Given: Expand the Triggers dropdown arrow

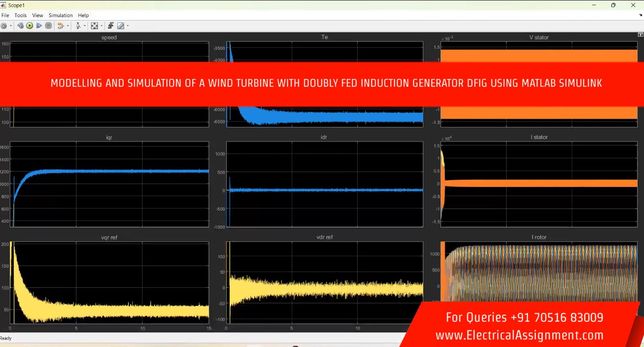Looking at the screenshot, I should (85, 26).
